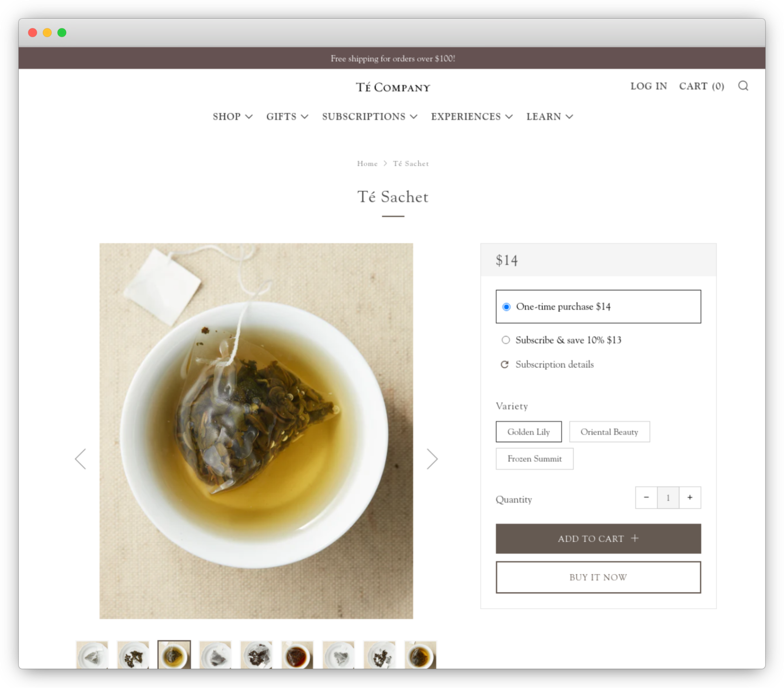Decrease quantity with minus button
The height and width of the screenshot is (688, 784).
[x=646, y=497]
